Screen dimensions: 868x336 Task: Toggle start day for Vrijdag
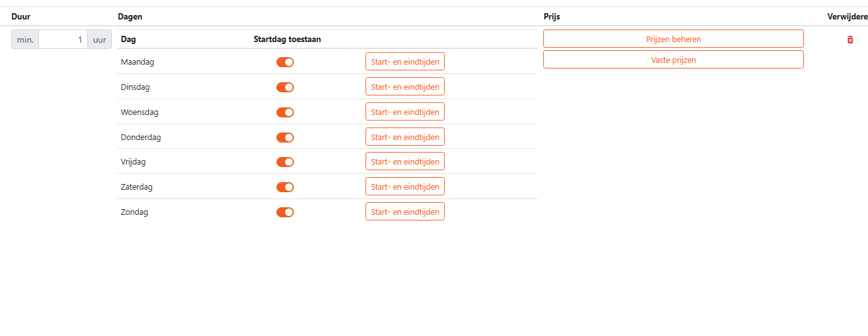285,162
